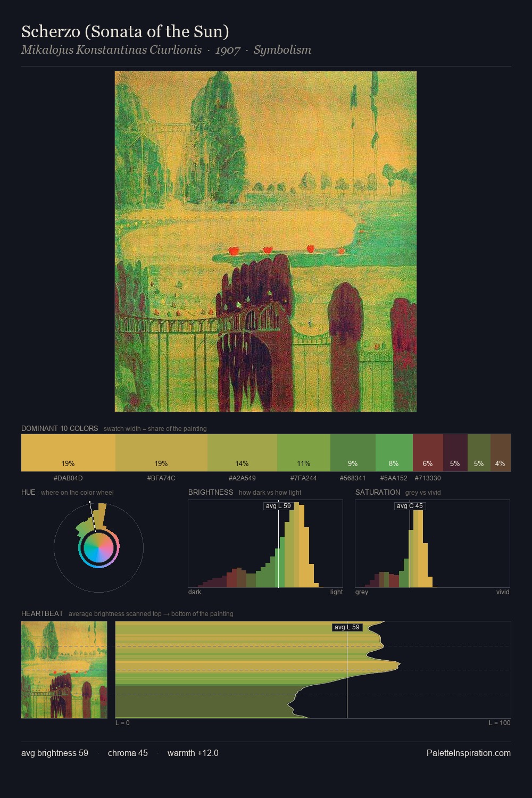Screen dimensions: 532x798
Task: Choose the #7FA244 green swatch
Action: pyautogui.click(x=304, y=453)
